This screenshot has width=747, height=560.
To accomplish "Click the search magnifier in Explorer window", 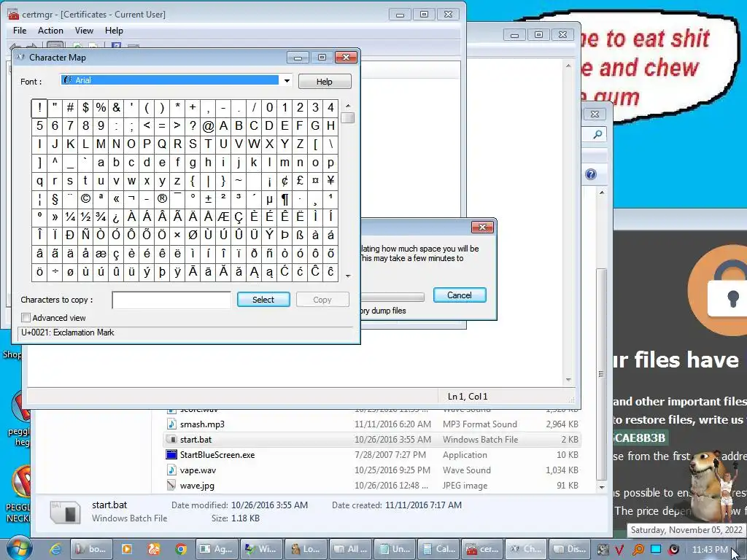I will click(x=597, y=135).
